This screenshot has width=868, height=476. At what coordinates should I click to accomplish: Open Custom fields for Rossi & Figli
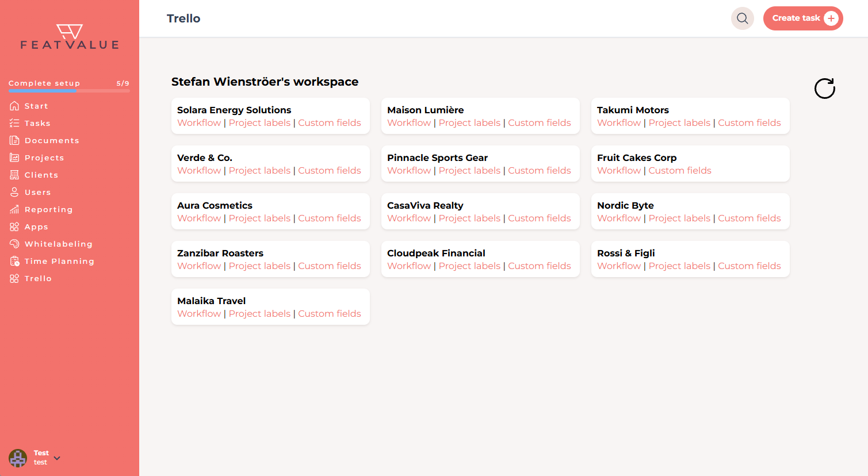[x=750, y=266]
